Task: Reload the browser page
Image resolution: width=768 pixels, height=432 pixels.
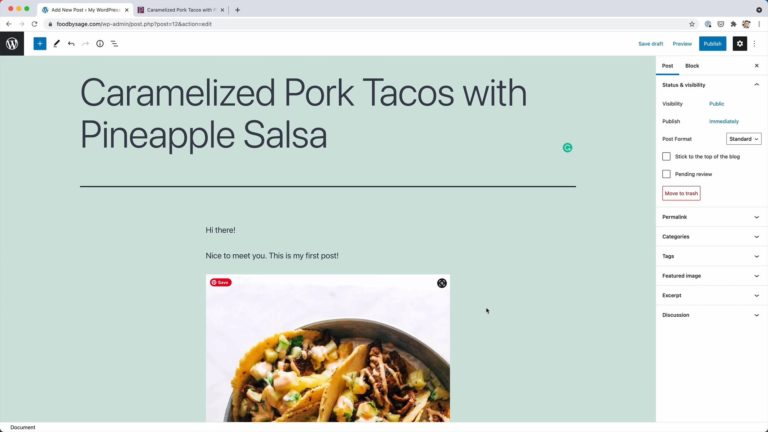Action: pos(34,24)
